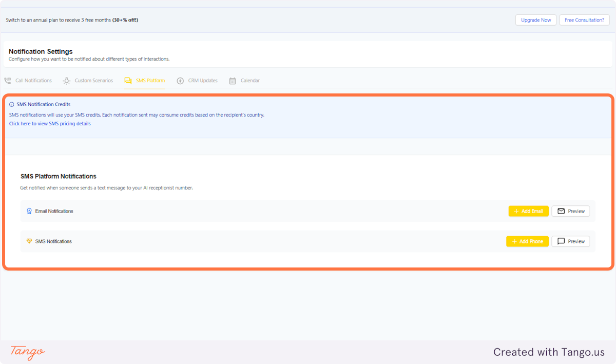Click the SMS Platform chat bubble icon

pyautogui.click(x=127, y=81)
